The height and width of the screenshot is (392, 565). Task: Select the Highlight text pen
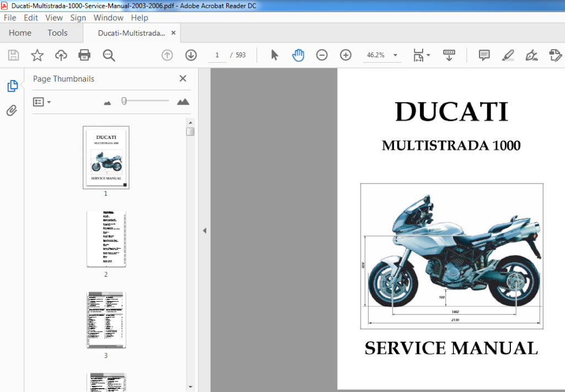coord(508,55)
